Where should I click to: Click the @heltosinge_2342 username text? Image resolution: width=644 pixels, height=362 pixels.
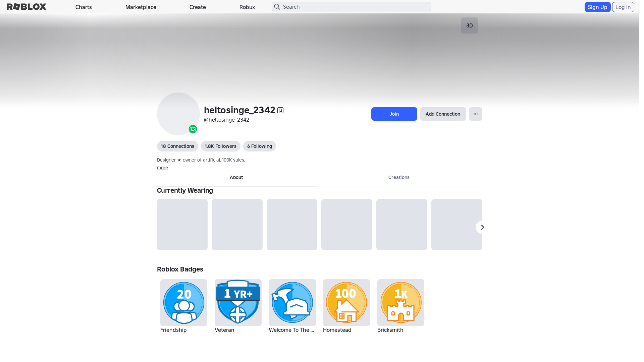tap(226, 120)
